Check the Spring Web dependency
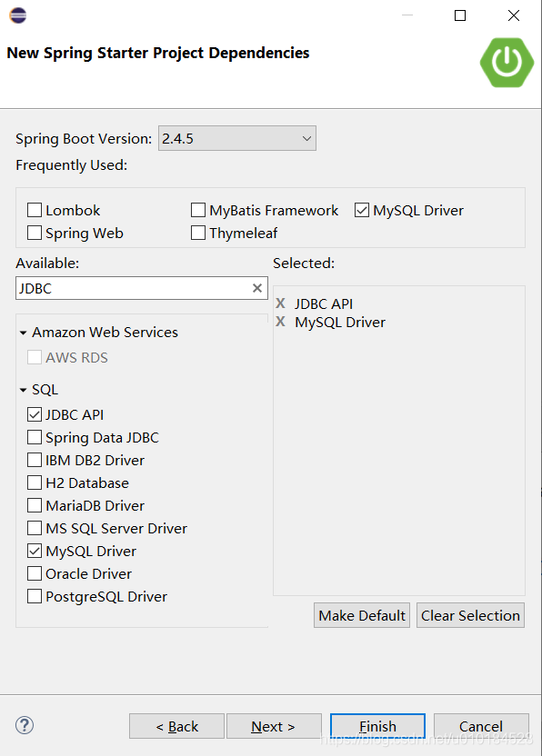This screenshot has height=756, width=542. [34, 233]
